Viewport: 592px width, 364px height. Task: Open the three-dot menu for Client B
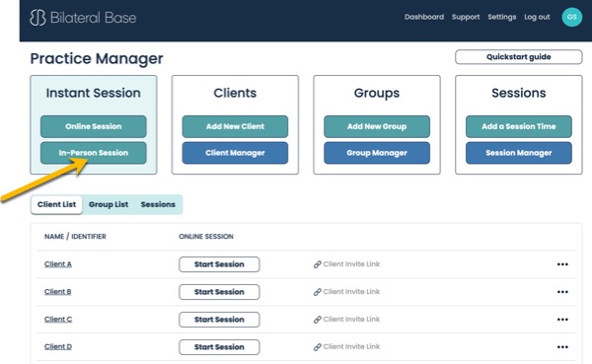562,292
